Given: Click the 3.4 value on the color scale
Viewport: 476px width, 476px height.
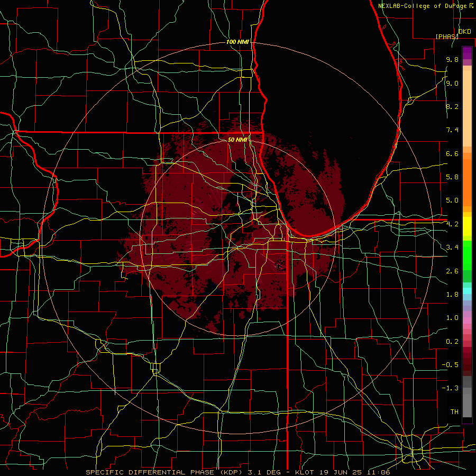Looking at the screenshot, I should pos(452,248).
